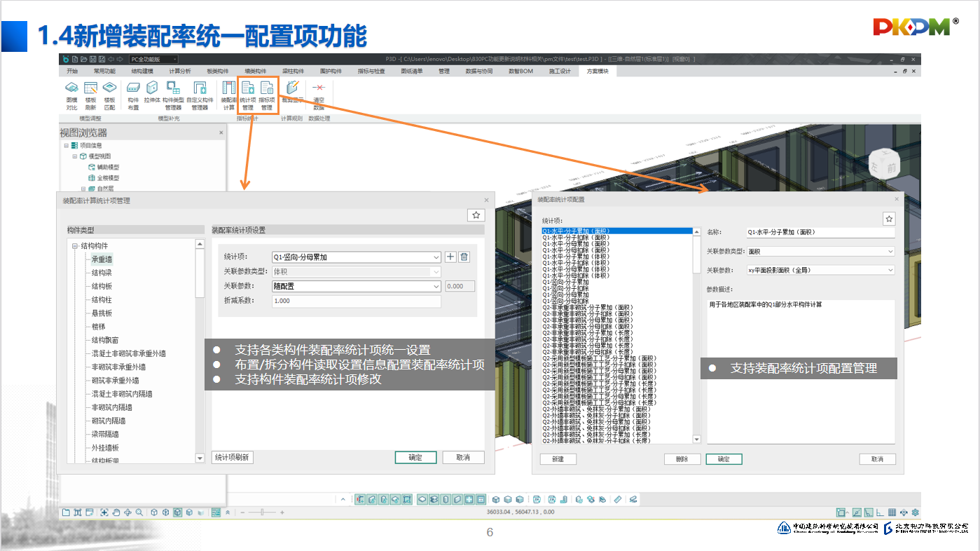
Task: Collapse the 结构构件 tree node
Action: pos(74,246)
